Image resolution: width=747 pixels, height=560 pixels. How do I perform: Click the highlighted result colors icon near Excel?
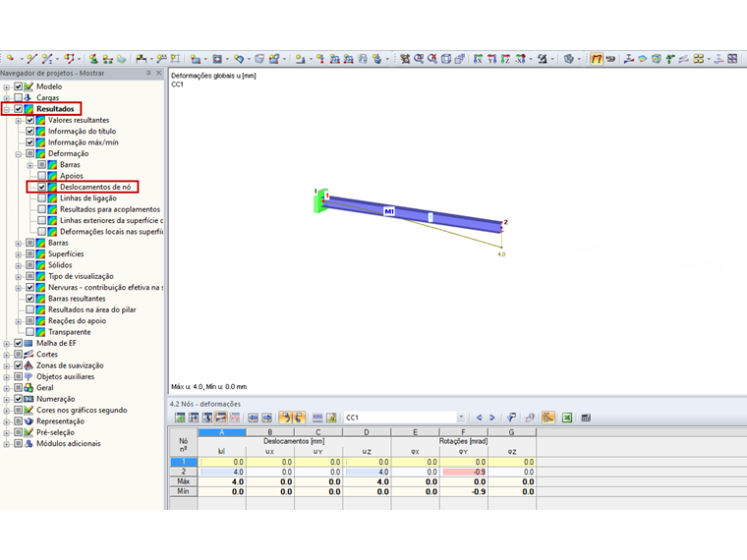[x=548, y=418]
